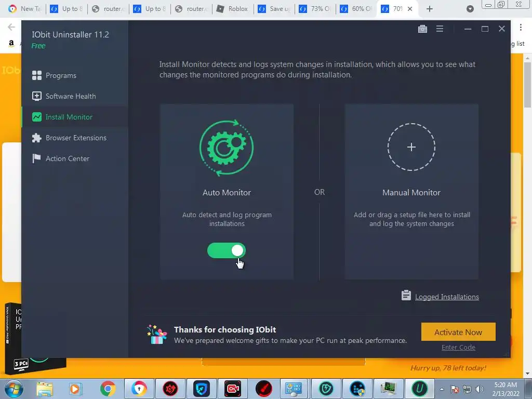
Task: Open the browser three-dot menu
Action: click(x=521, y=27)
